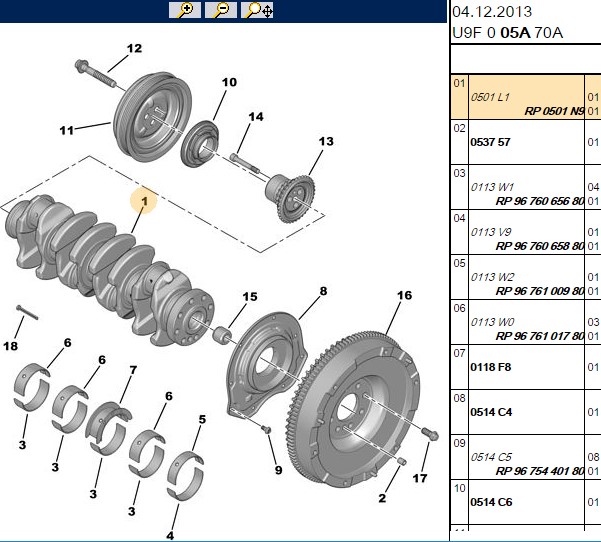601x542 pixels.
Task: Click the zoom in magnifier icon
Action: pos(185,10)
